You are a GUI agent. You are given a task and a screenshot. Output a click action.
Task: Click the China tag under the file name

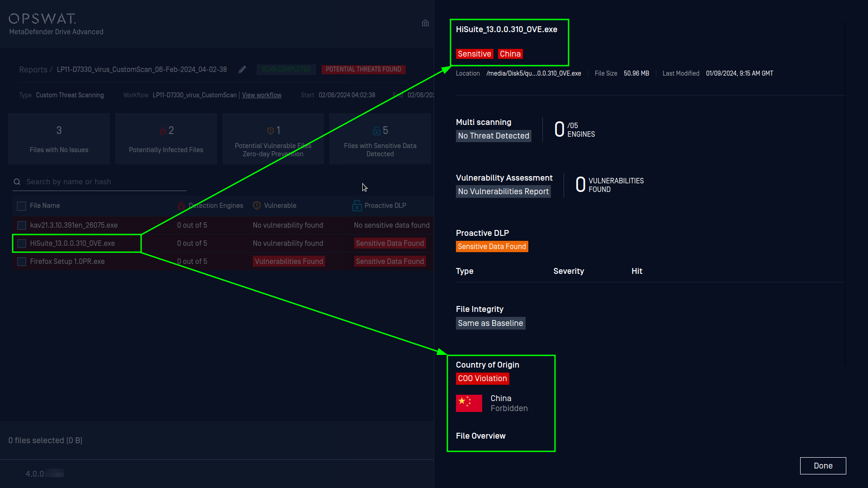pos(510,54)
